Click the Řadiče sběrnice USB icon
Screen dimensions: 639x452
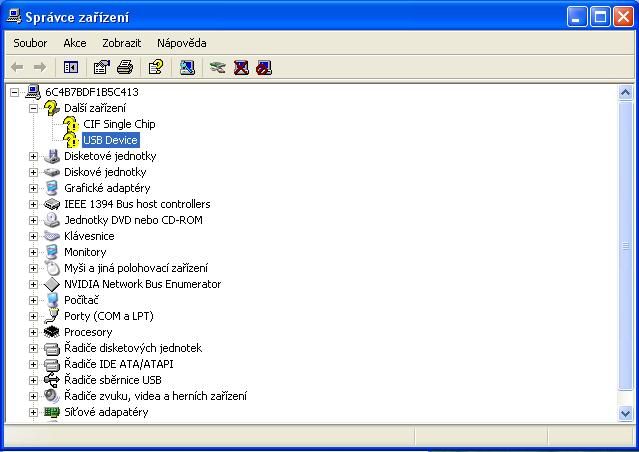52,380
